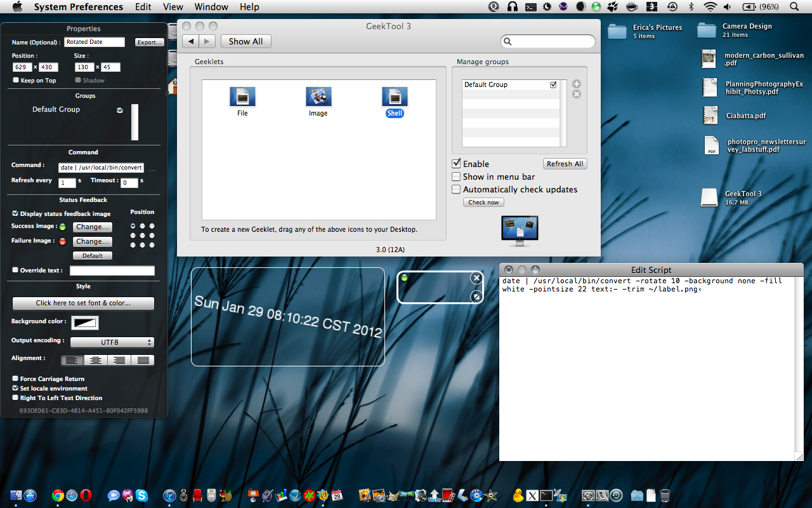Viewport: 812px width, 508px height.
Task: Check Automatically check updates
Action: pos(456,189)
